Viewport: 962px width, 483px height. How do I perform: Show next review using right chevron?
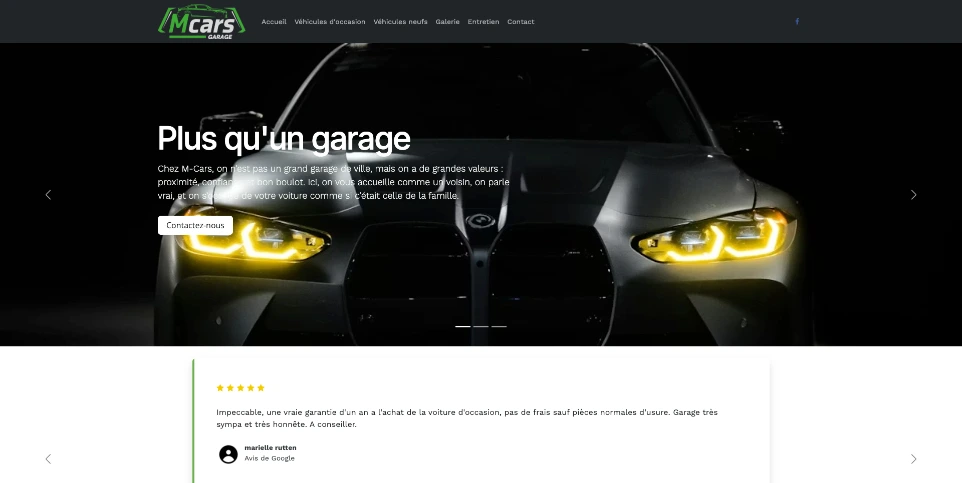point(914,459)
